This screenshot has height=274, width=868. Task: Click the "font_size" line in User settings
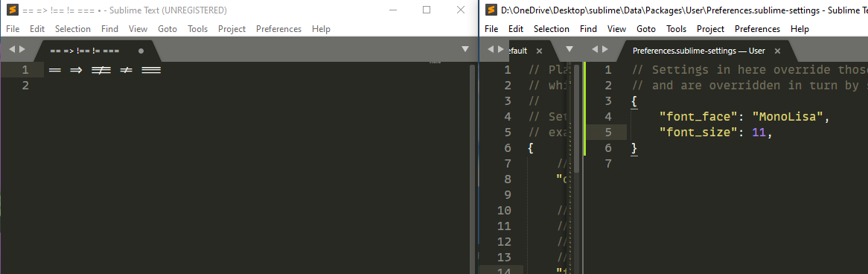[714, 133]
